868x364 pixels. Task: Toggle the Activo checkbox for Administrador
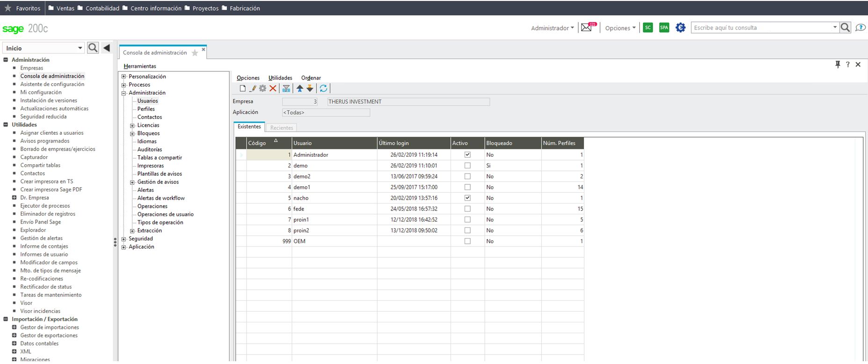467,154
